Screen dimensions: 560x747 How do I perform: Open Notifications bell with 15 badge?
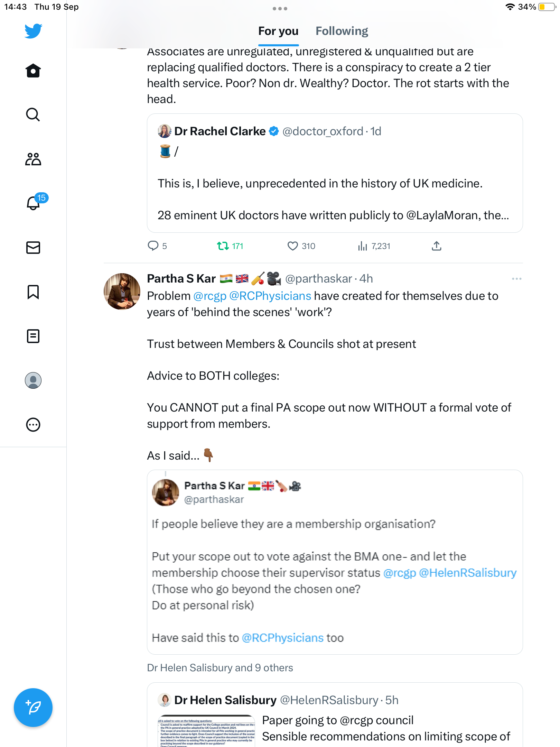[x=33, y=203]
